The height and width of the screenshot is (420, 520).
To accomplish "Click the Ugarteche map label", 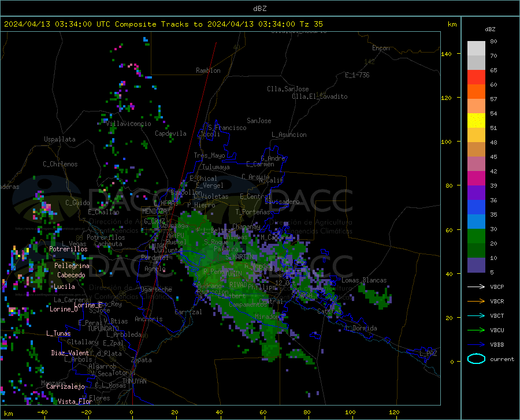I will pyautogui.click(x=156, y=289).
